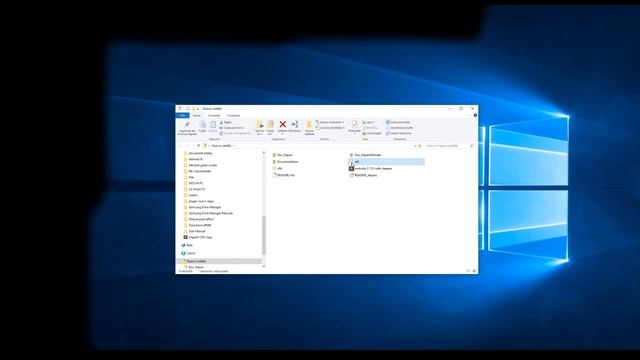The image size is (640, 360).
Task: Click the Copia icon in ribbon
Action: (x=202, y=124)
